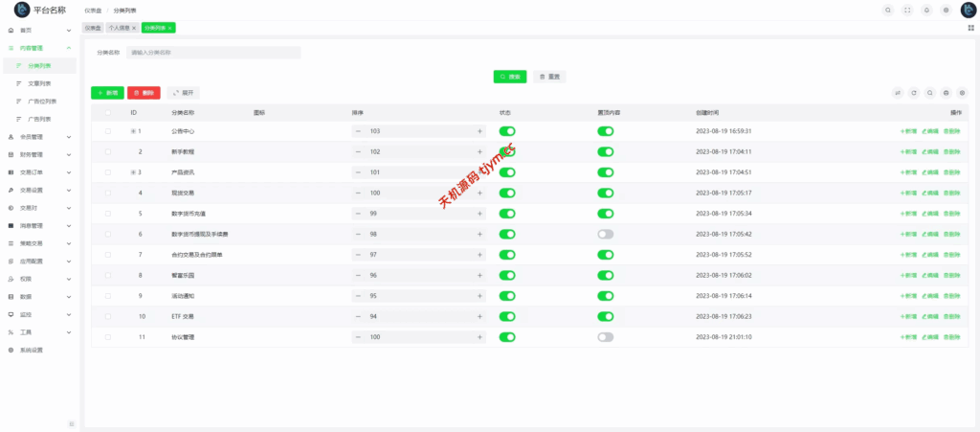Close the 个人信息 tab
This screenshot has height=432, width=980.
click(134, 28)
